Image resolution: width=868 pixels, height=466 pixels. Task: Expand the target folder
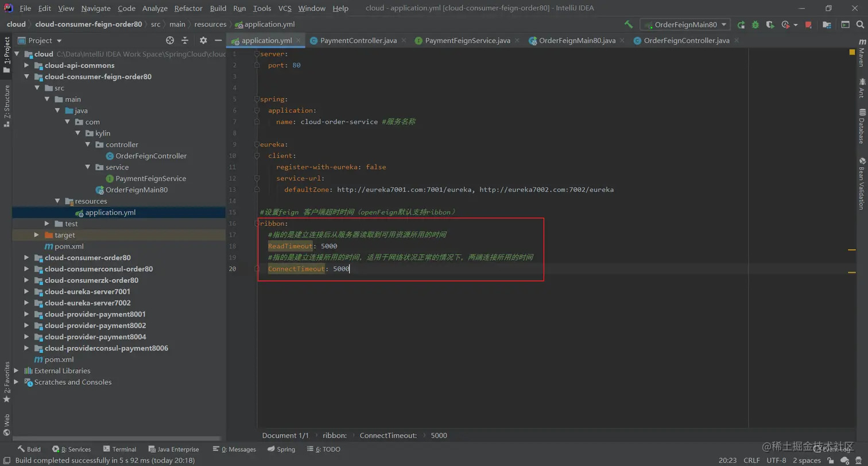tap(37, 235)
